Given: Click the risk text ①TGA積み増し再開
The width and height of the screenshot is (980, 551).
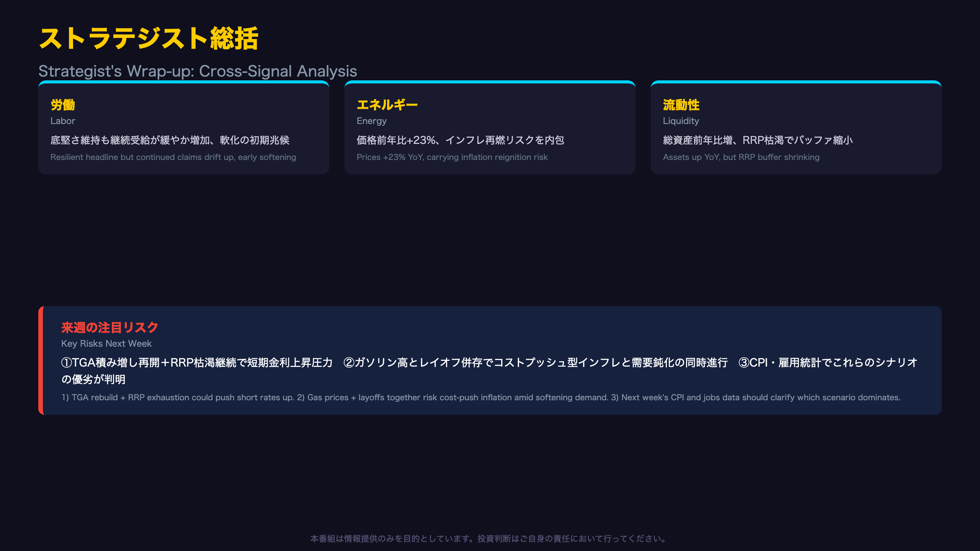Looking at the screenshot, I should click(x=489, y=371).
